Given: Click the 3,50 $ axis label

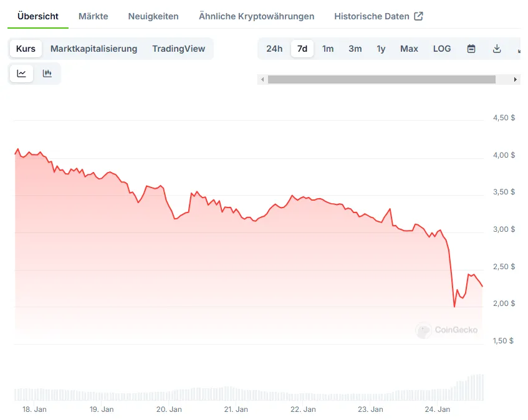Looking at the screenshot, I should pos(504,192).
